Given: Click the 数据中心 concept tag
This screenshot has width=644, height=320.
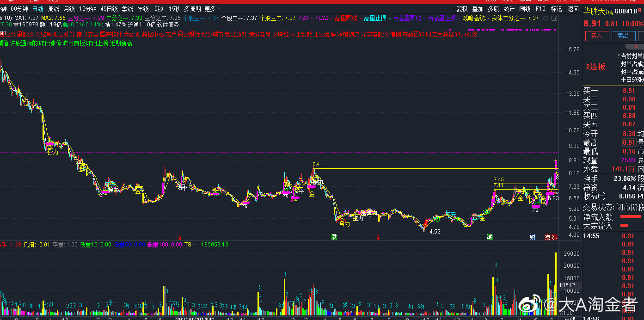Looking at the screenshot, I should point(153,34).
